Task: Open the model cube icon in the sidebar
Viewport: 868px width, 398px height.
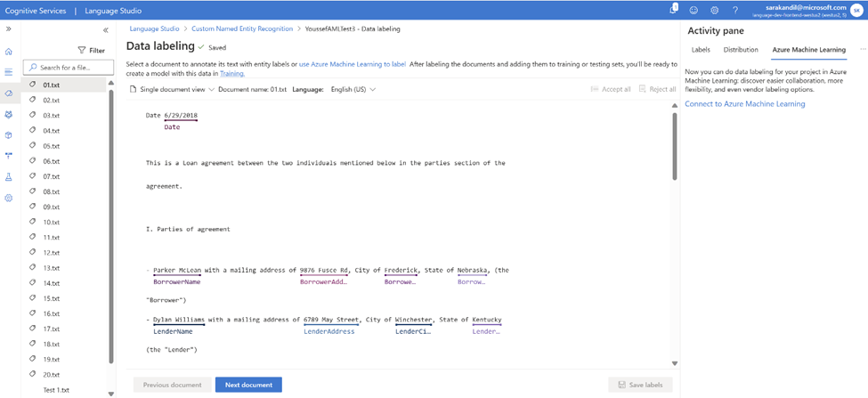Action: 8,135
